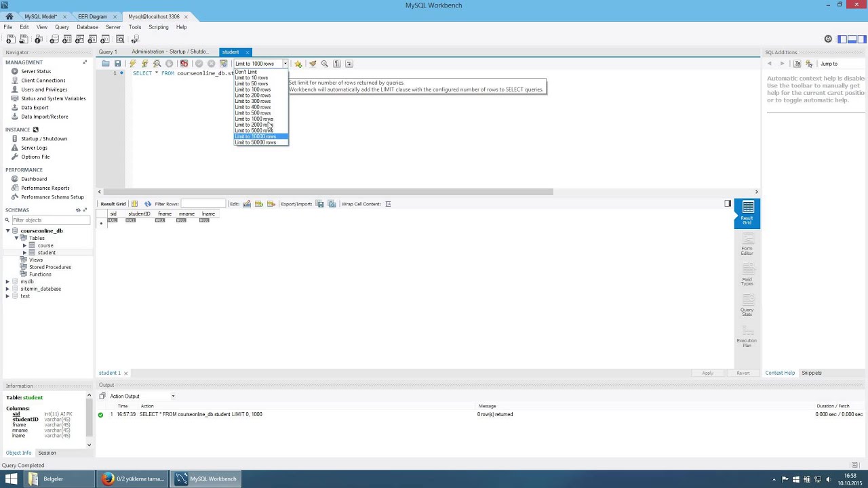Viewport: 868px width, 488px height.
Task: Execute statement under cursor icon
Action: (145, 64)
